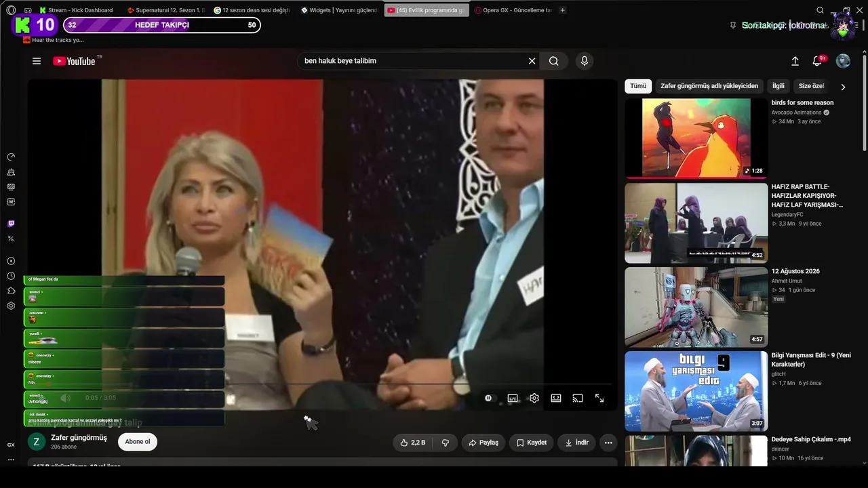Switch to the Opera GX Güncelleme tab
This screenshot has height=488, width=868.
coord(513,10)
